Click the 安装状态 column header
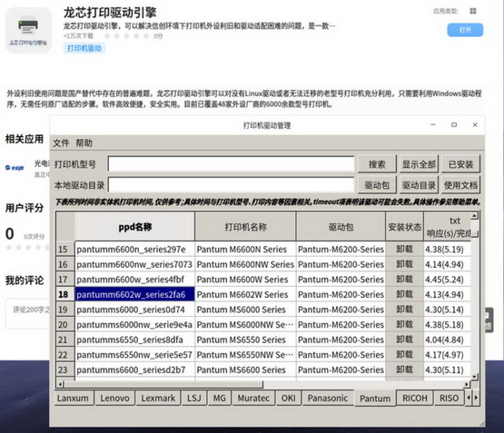Screen dimensions: 504x433 tap(405, 227)
